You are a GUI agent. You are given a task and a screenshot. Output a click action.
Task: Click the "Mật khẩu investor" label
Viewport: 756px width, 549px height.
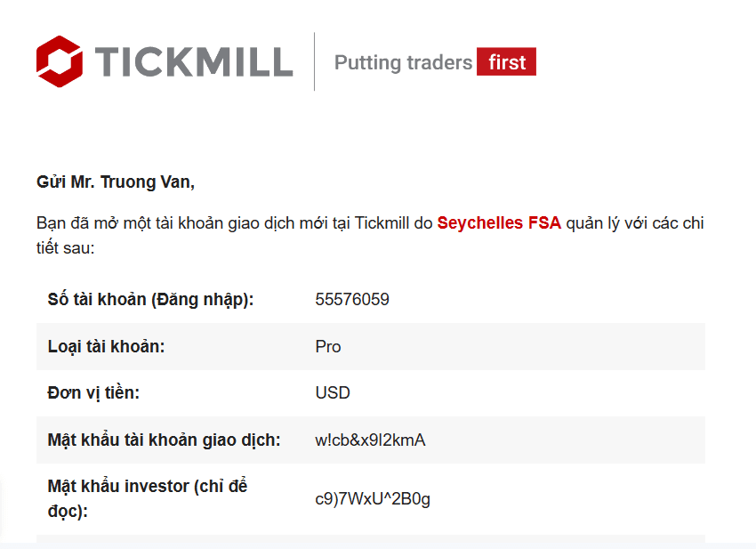(147, 498)
